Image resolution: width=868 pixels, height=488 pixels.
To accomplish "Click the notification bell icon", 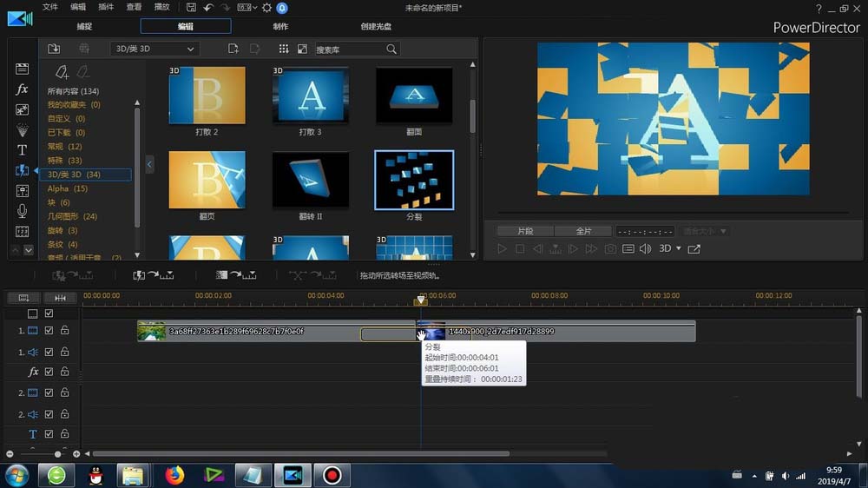I will [x=282, y=8].
